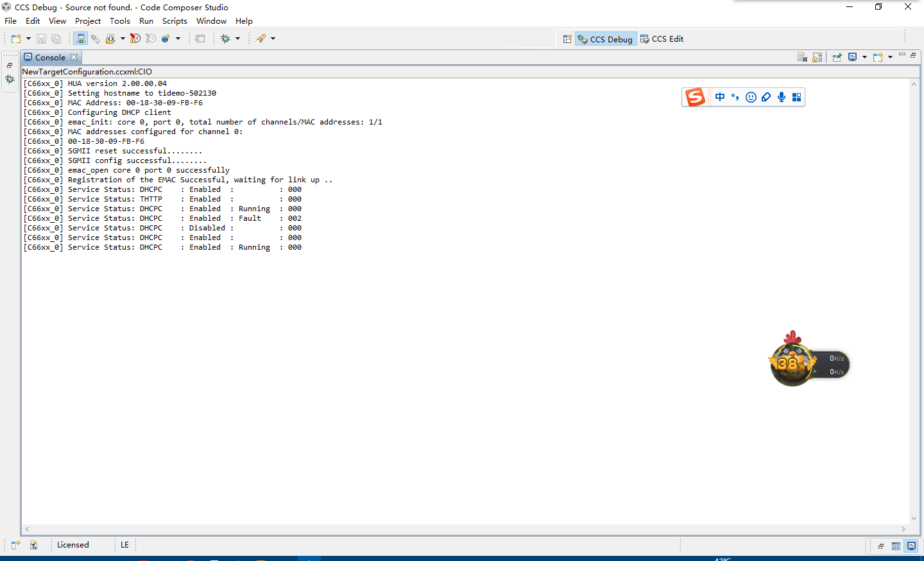Click the Display Selected Console monitor icon
924x561 pixels.
coord(852,57)
